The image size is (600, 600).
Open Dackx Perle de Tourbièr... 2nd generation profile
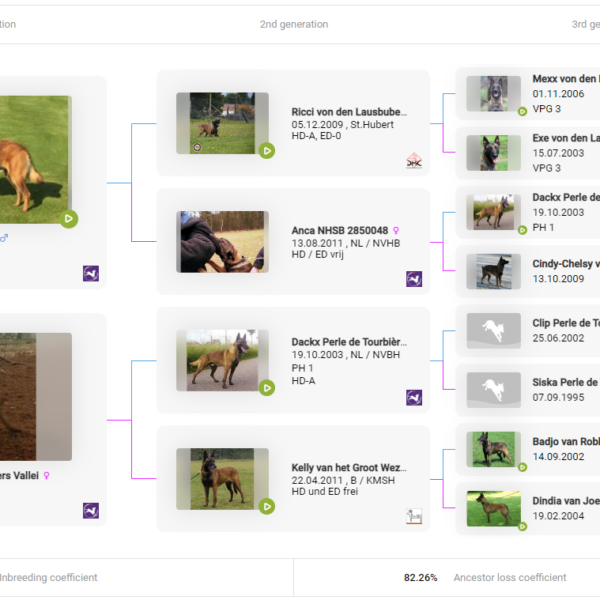[349, 342]
